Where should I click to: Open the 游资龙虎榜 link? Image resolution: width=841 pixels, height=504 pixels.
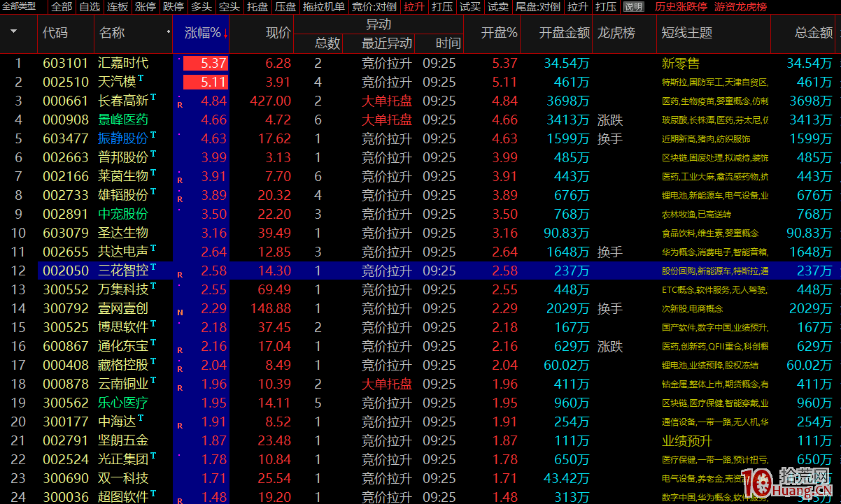pyautogui.click(x=740, y=7)
